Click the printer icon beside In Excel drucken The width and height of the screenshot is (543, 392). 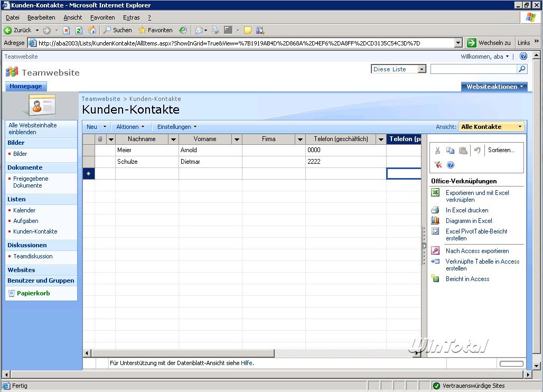[x=435, y=210]
